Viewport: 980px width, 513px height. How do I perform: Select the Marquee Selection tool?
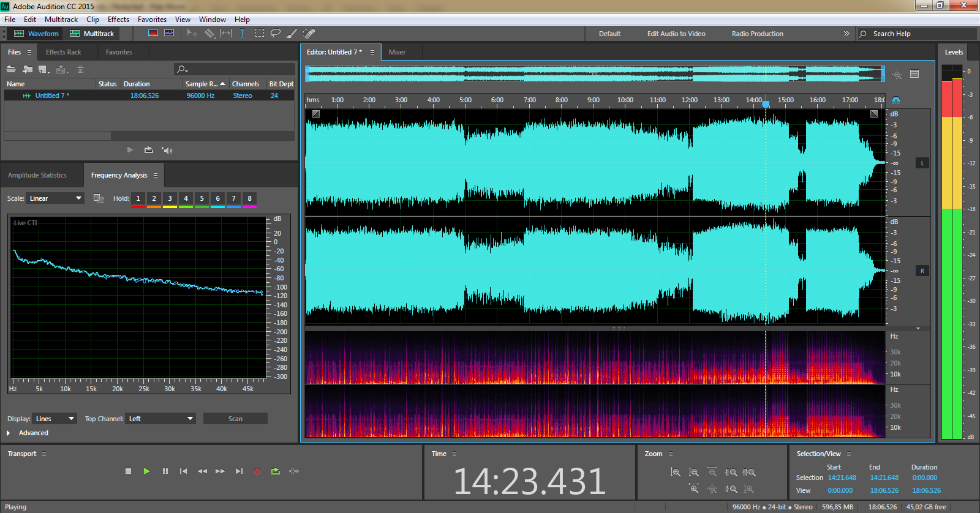(x=260, y=33)
